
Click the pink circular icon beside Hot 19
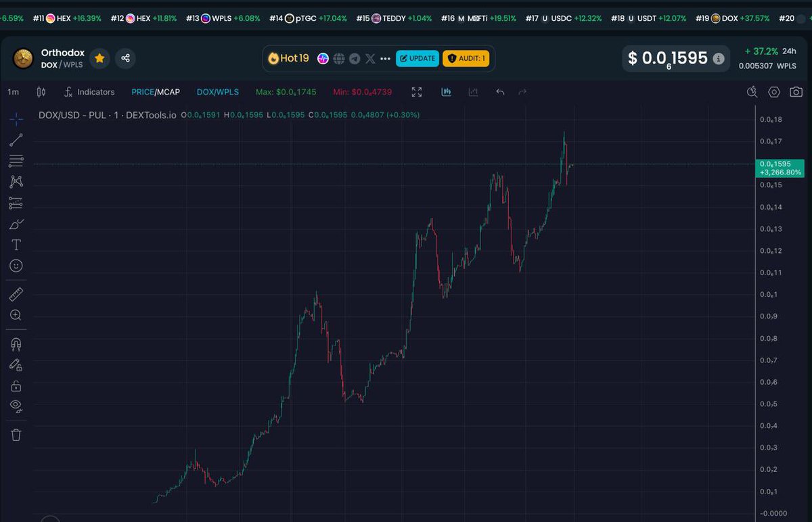[323, 59]
